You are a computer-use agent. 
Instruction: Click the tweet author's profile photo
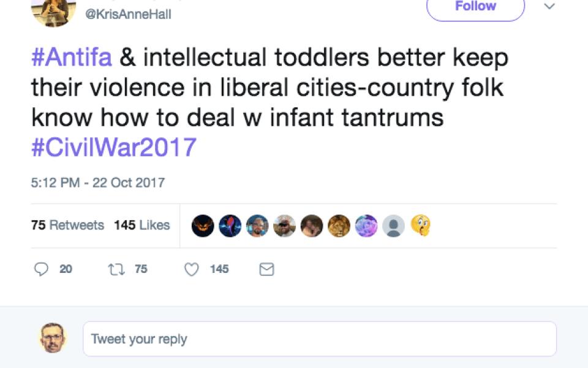tap(53, 11)
